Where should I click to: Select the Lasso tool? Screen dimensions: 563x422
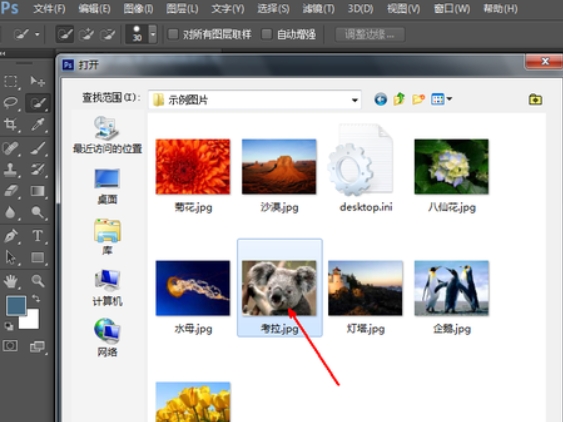coord(10,103)
